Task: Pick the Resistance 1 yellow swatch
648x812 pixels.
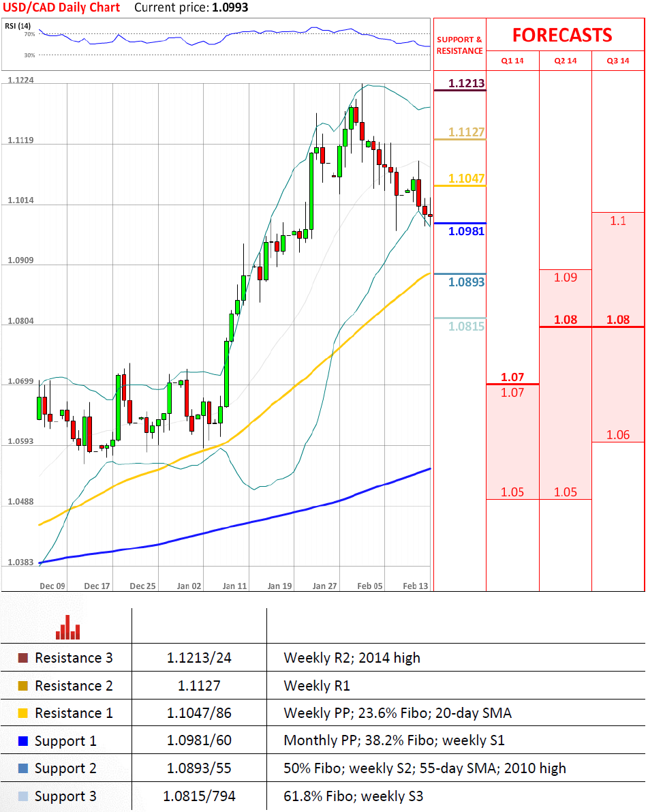Action: pos(22,713)
